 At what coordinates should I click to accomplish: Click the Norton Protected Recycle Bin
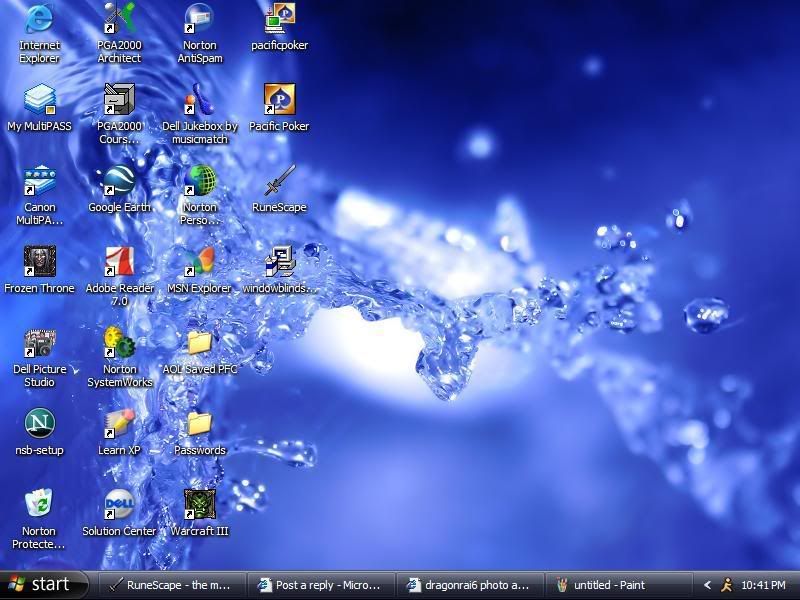pyautogui.click(x=39, y=506)
